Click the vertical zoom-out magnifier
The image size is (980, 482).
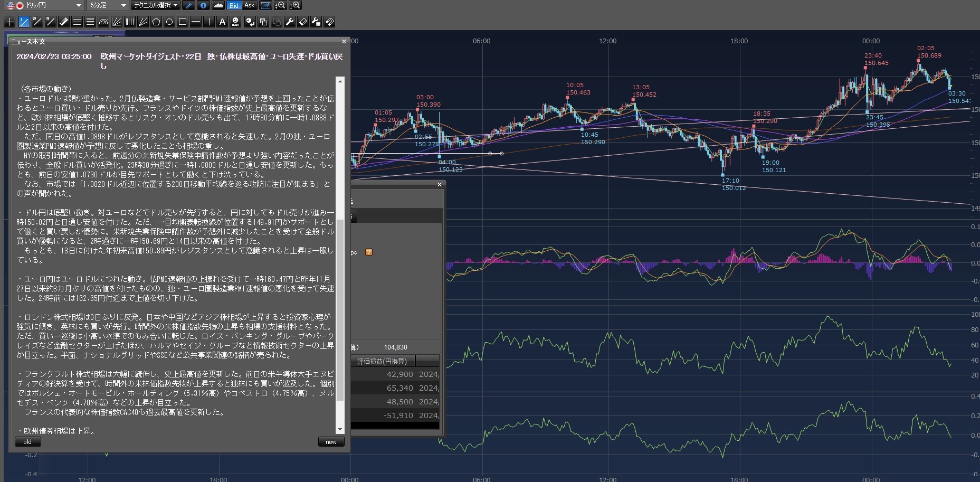[x=280, y=5]
